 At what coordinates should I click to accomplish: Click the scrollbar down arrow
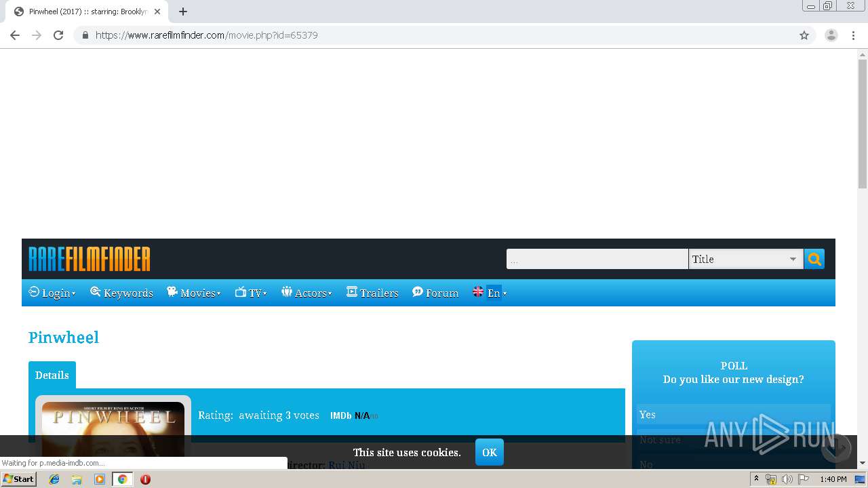pos(863,463)
